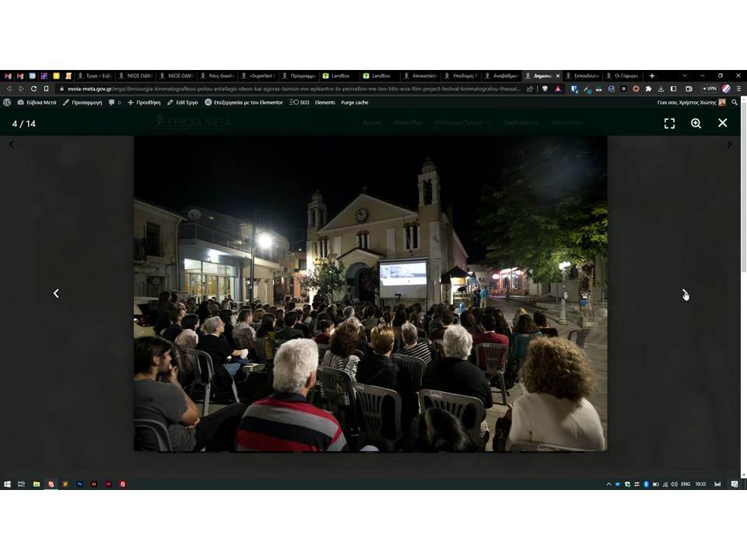The width and height of the screenshot is (747, 560).
Task: Open the system volume control
Action: point(674,485)
